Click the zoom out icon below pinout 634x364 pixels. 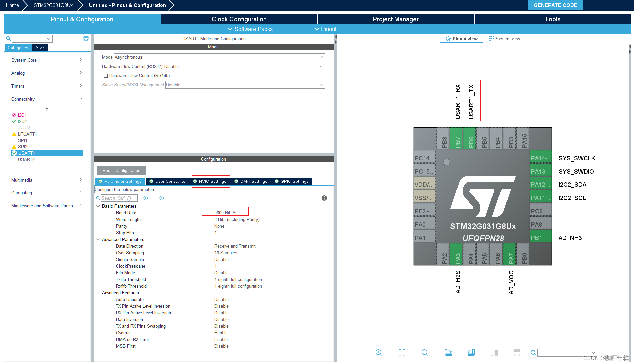pyautogui.click(x=425, y=353)
